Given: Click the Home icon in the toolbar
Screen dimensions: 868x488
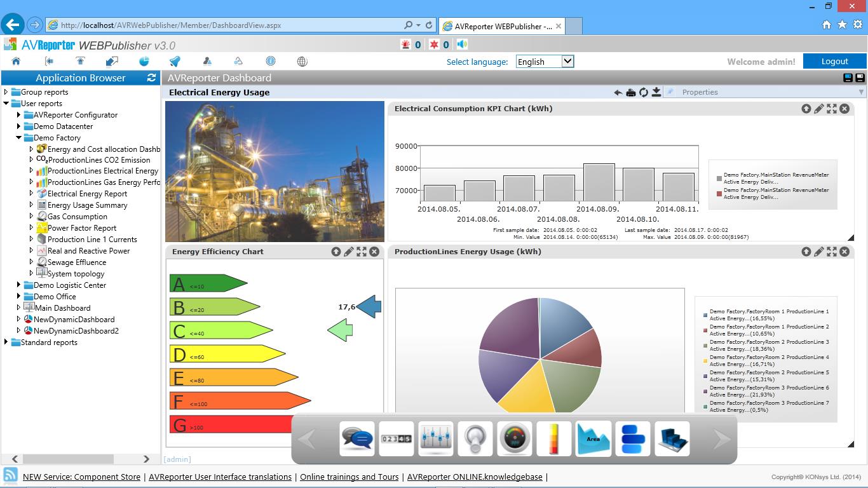Looking at the screenshot, I should (x=16, y=62).
